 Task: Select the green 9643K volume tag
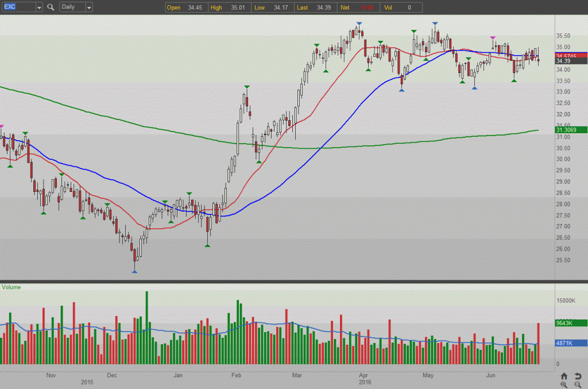571,323
